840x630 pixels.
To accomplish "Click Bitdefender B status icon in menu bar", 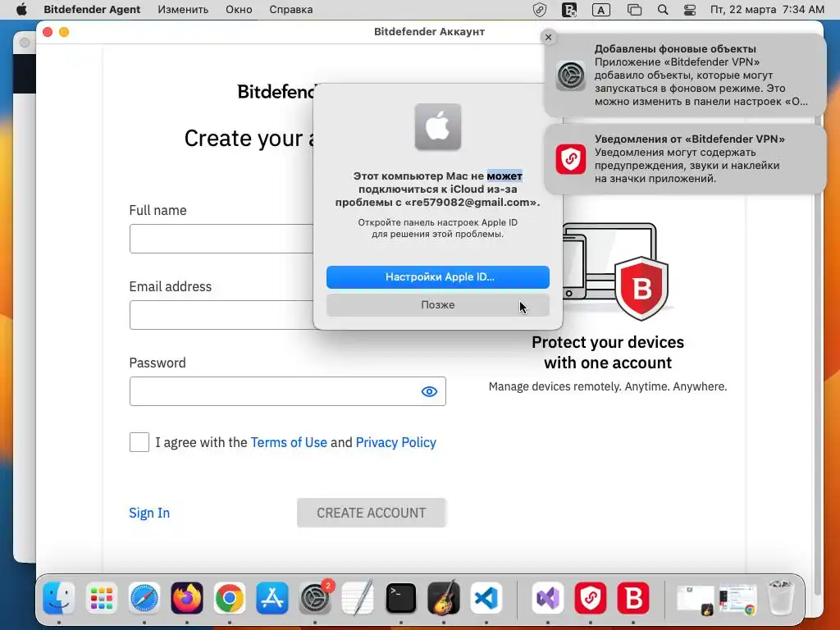I will click(x=569, y=10).
